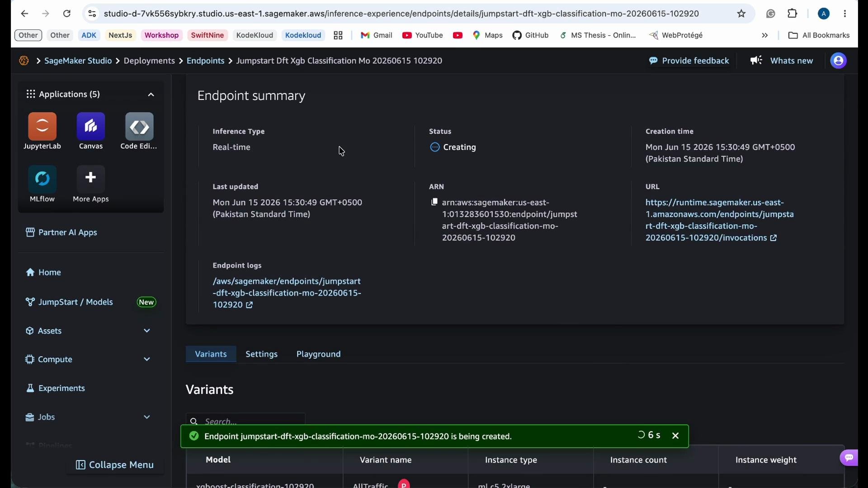868x488 pixels.
Task: Go to Home in sidebar
Action: pos(43,272)
